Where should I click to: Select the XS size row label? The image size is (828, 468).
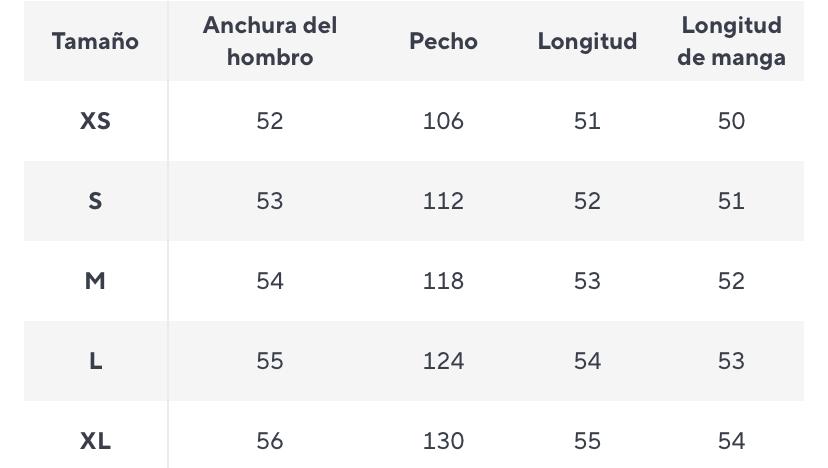click(x=95, y=121)
